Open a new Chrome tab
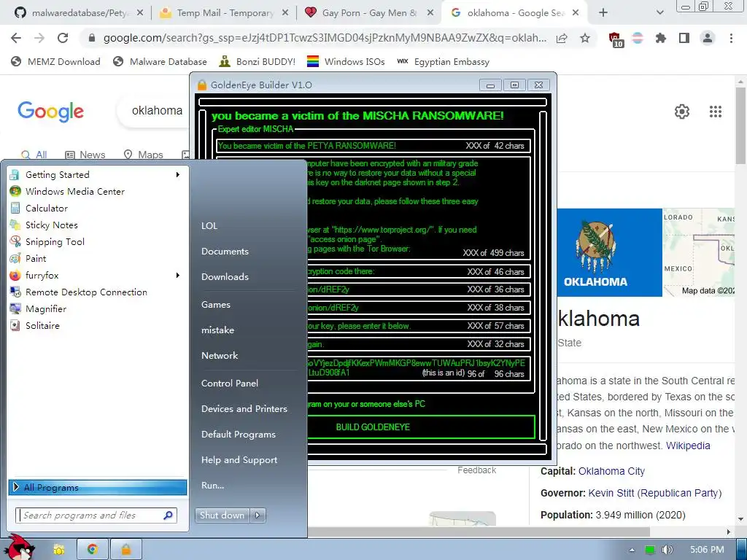The height and width of the screenshot is (560, 747). (x=603, y=13)
